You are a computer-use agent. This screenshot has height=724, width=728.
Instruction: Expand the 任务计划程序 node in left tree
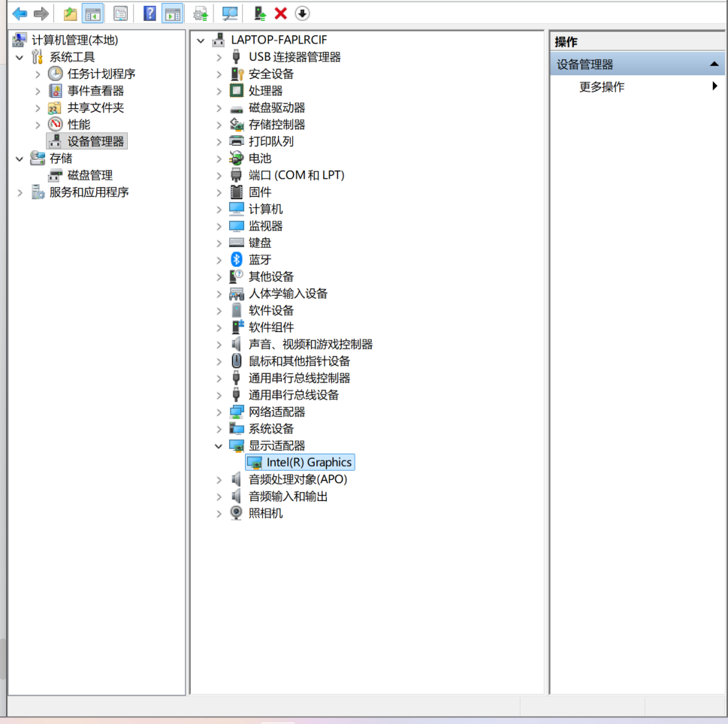tap(38, 74)
